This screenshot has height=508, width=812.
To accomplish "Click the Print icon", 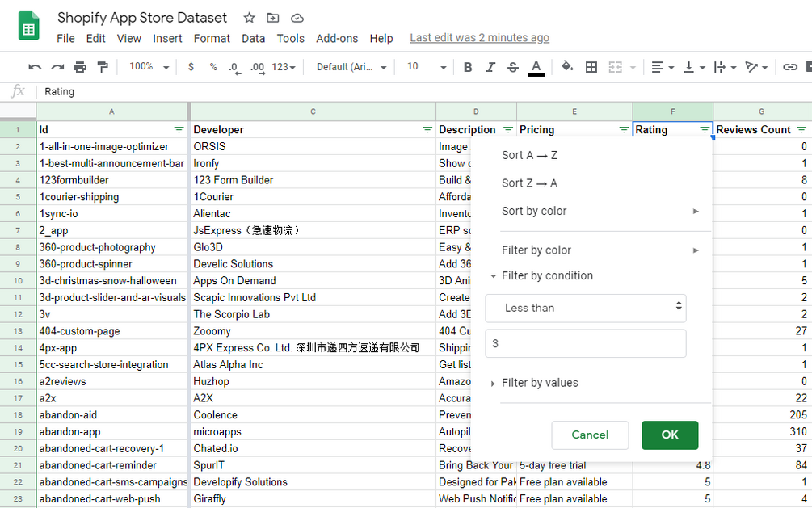I will tap(80, 67).
